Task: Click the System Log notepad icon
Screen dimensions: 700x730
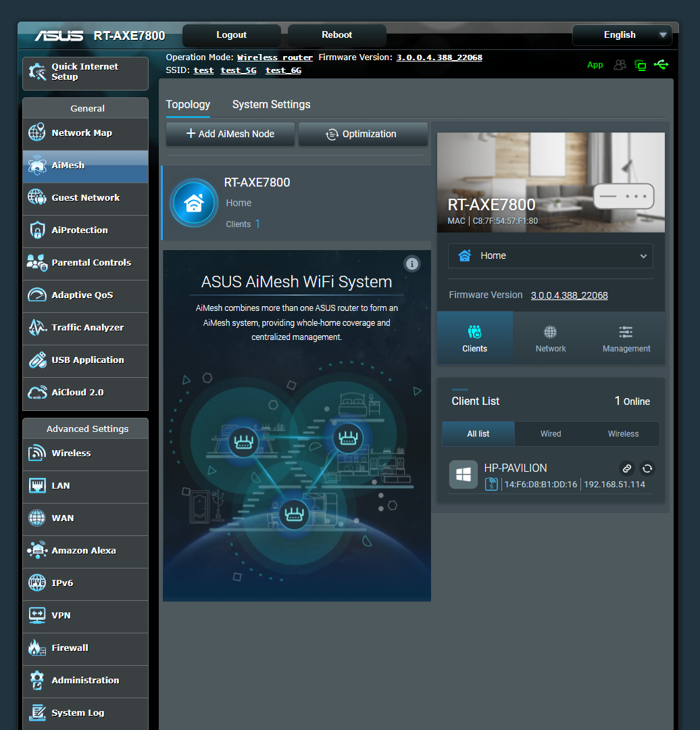Action: (x=36, y=712)
